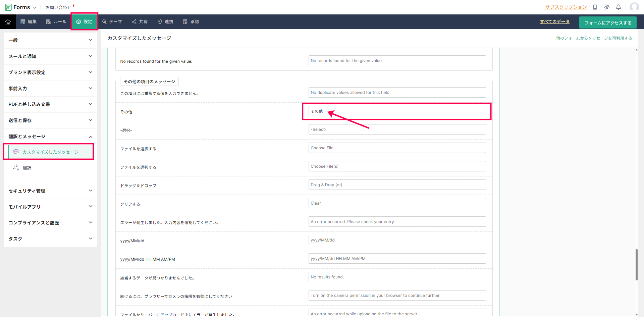Select the カスタマイズしたメッセージ sidebar item
This screenshot has width=644, height=317.
(50, 152)
